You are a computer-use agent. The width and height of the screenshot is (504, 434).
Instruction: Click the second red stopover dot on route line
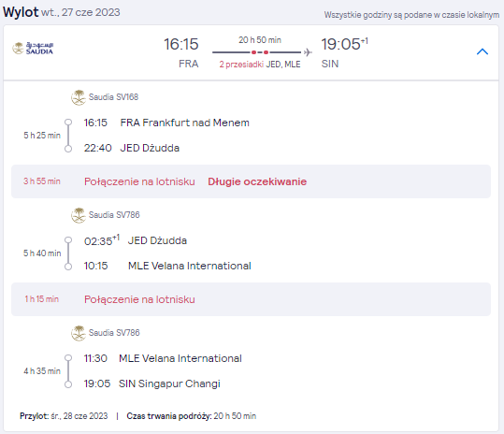[x=266, y=52]
